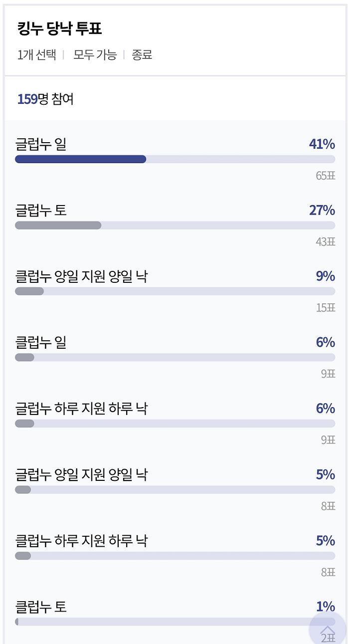Click the 9% percentage text
The width and height of the screenshot is (349, 644).
(325, 276)
